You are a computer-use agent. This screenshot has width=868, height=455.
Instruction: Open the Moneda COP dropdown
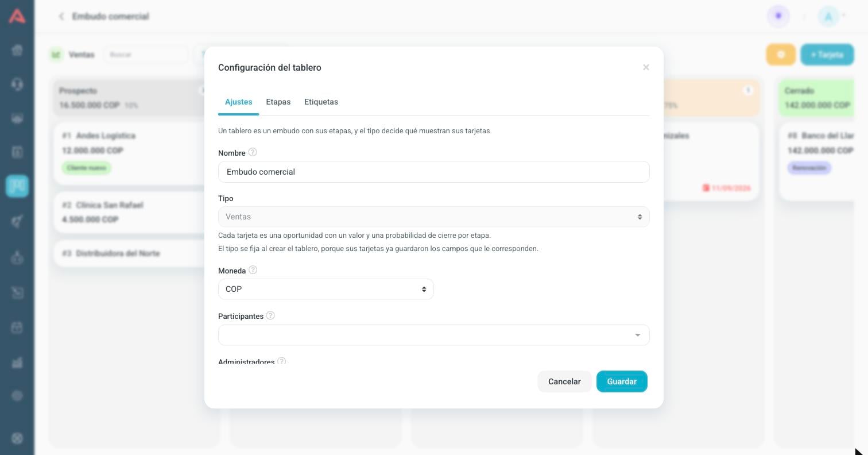(x=325, y=289)
